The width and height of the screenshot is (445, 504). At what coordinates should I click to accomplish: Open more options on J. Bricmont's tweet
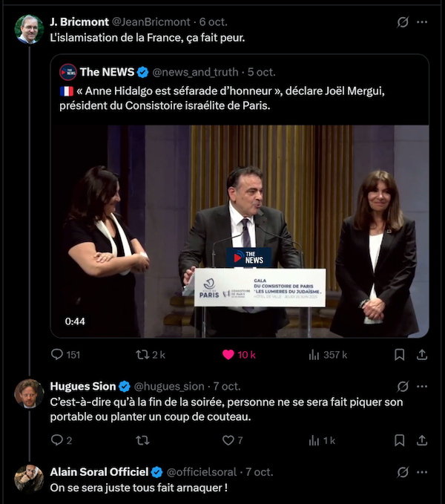(x=422, y=22)
